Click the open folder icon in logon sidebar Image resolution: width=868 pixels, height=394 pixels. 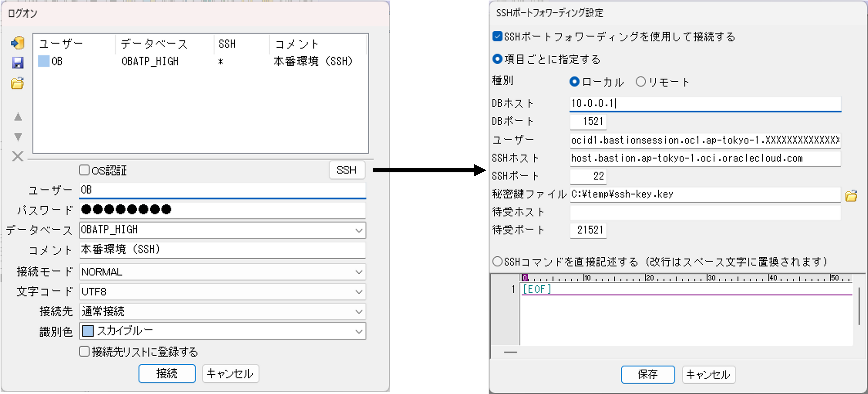click(18, 83)
